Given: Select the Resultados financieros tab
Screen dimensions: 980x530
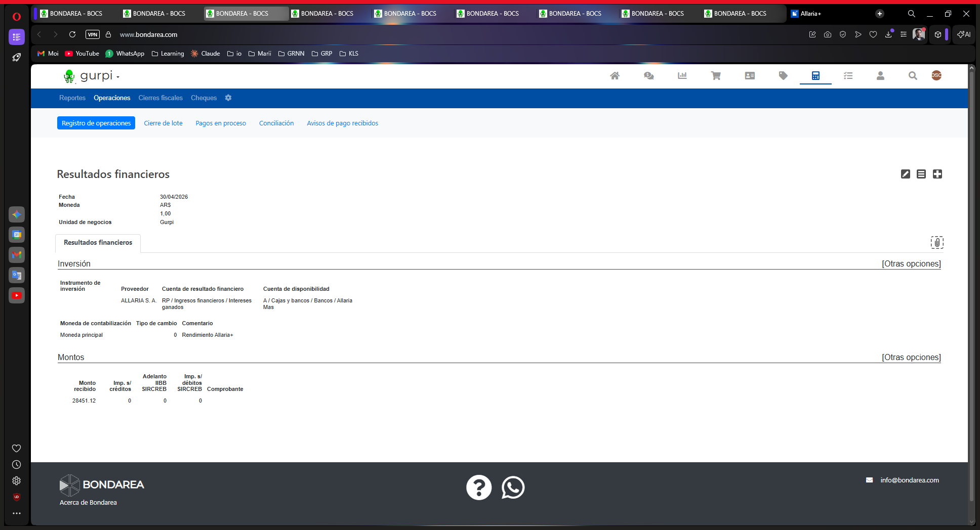Looking at the screenshot, I should [98, 243].
